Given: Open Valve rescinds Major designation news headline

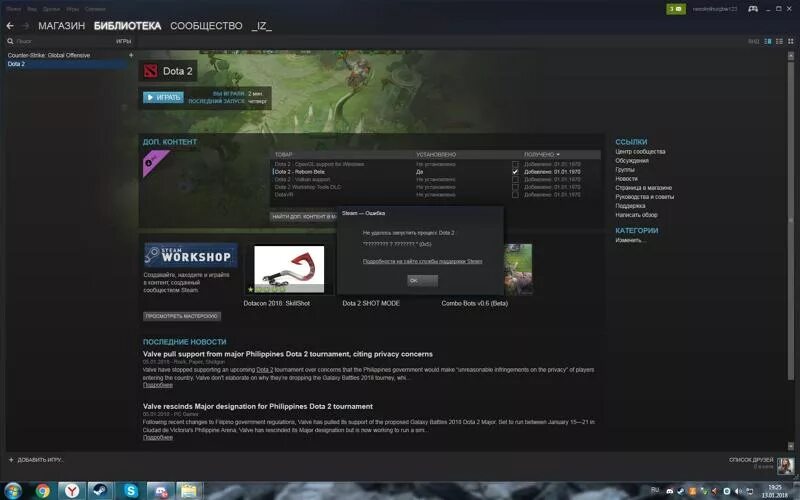Looking at the screenshot, I should (258, 407).
